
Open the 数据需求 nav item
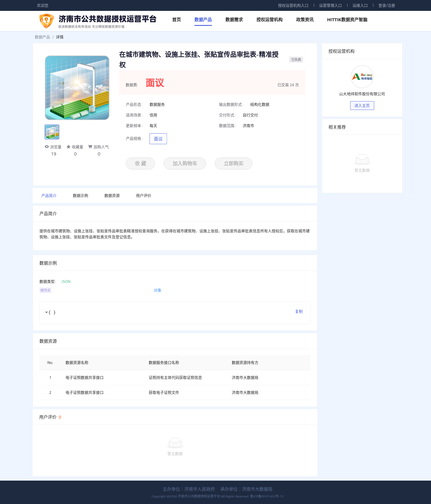pyautogui.click(x=234, y=20)
